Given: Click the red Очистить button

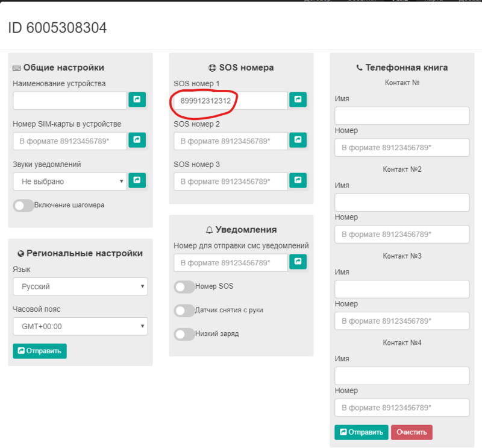Looking at the screenshot, I should tap(412, 432).
